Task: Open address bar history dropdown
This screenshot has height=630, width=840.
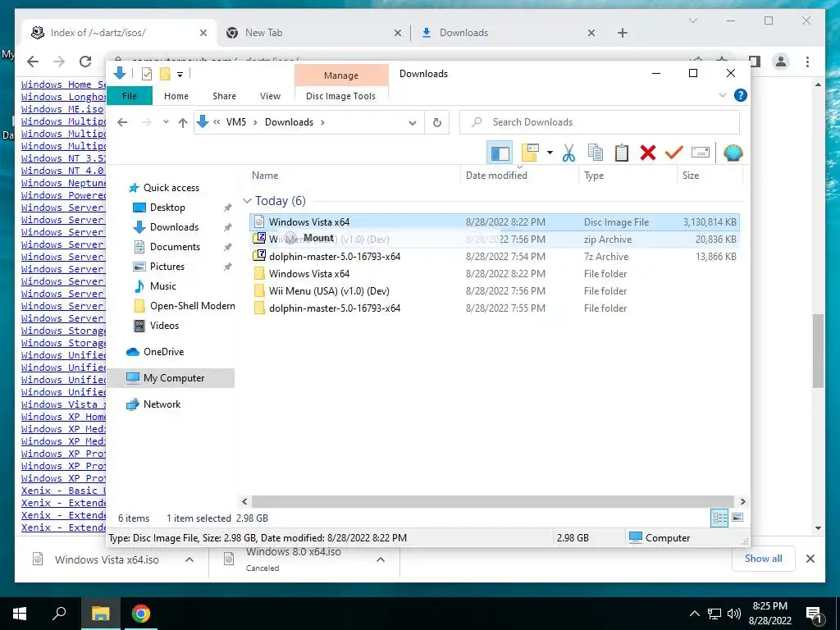Action: pyautogui.click(x=412, y=123)
